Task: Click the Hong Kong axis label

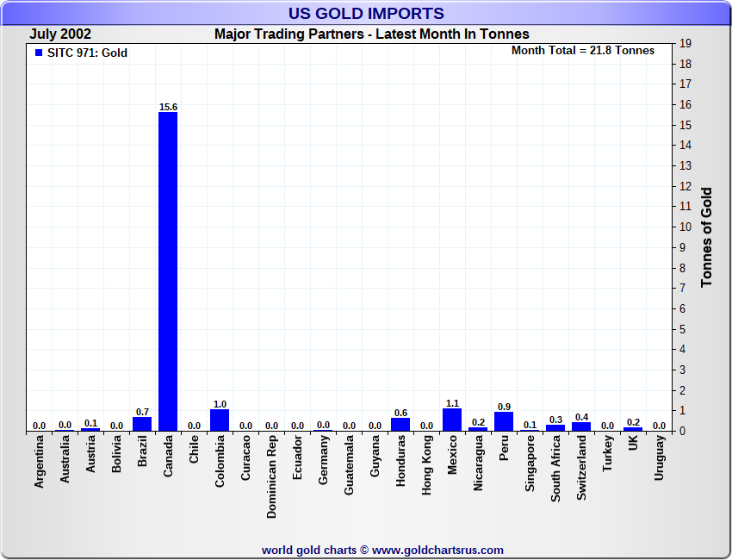Action: 426,465
